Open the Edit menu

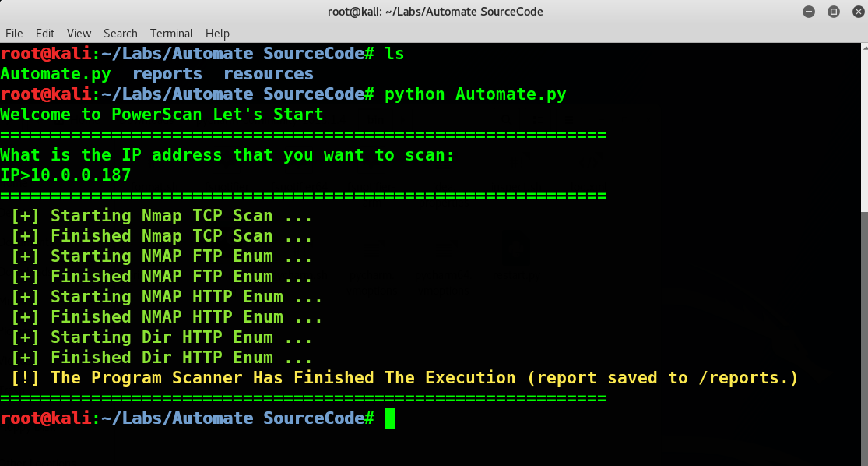45,34
